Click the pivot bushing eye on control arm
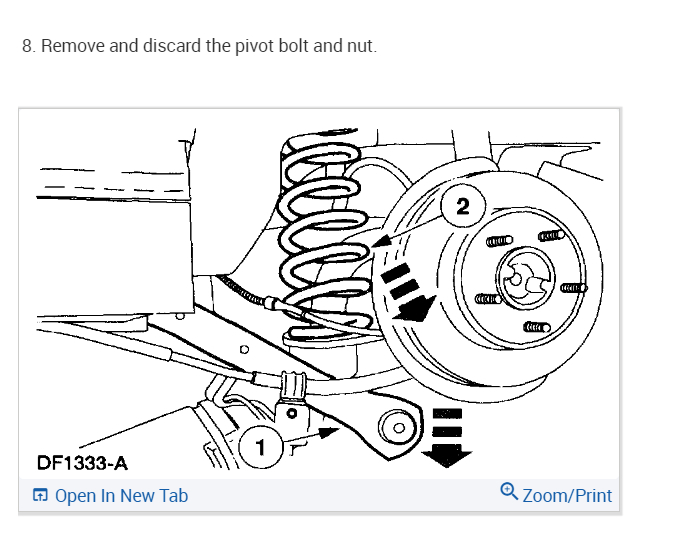679x545 pixels. point(398,428)
